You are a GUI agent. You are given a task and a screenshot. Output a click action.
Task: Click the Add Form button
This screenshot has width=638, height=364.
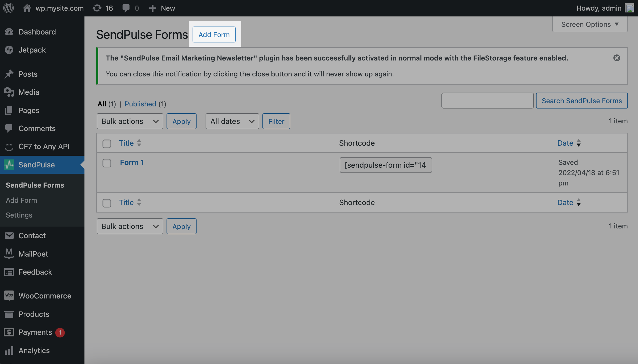[214, 34]
